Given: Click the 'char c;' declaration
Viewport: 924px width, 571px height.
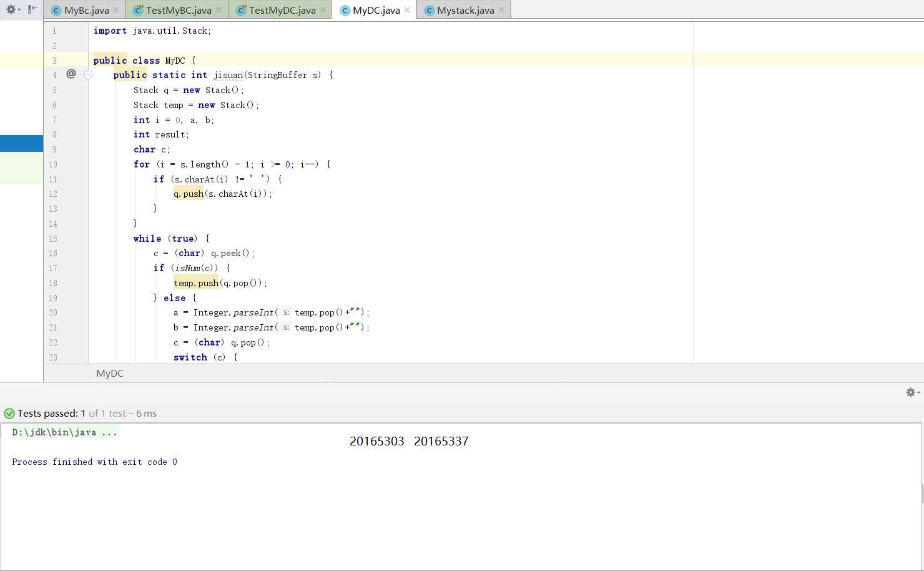Looking at the screenshot, I should (x=152, y=149).
